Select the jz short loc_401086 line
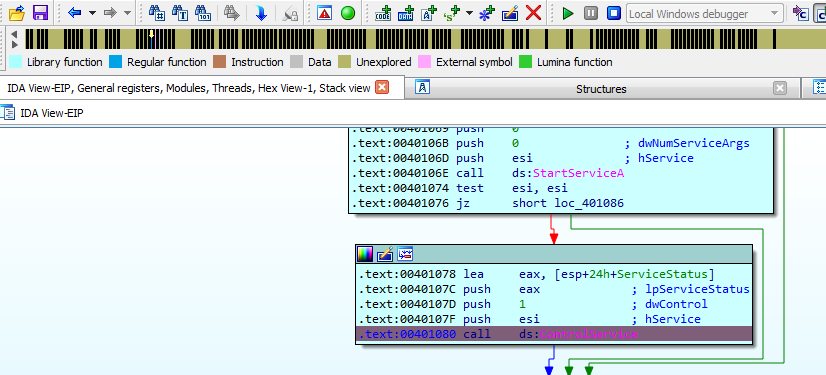Screen dimensions: 826x375 coord(488,202)
